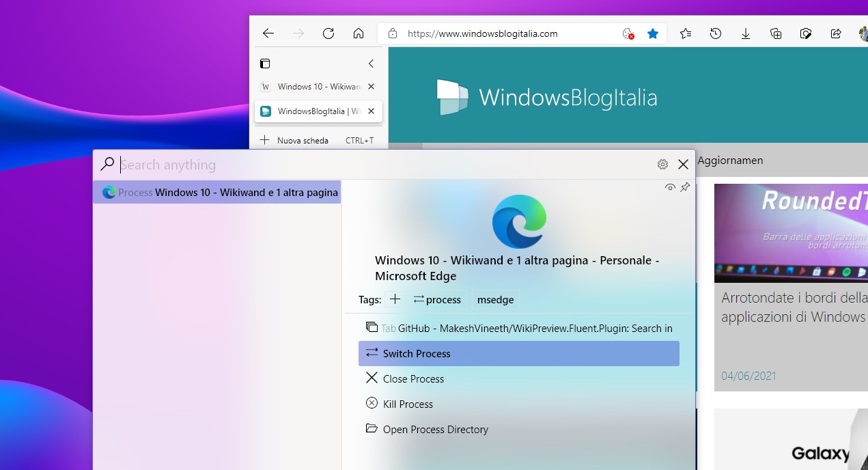Click the web capture icon in Edge
This screenshot has width=868, height=470.
click(x=806, y=33)
